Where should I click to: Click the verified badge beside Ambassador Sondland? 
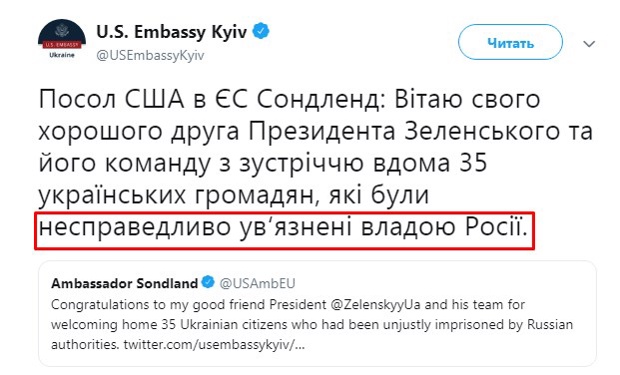[x=208, y=282]
